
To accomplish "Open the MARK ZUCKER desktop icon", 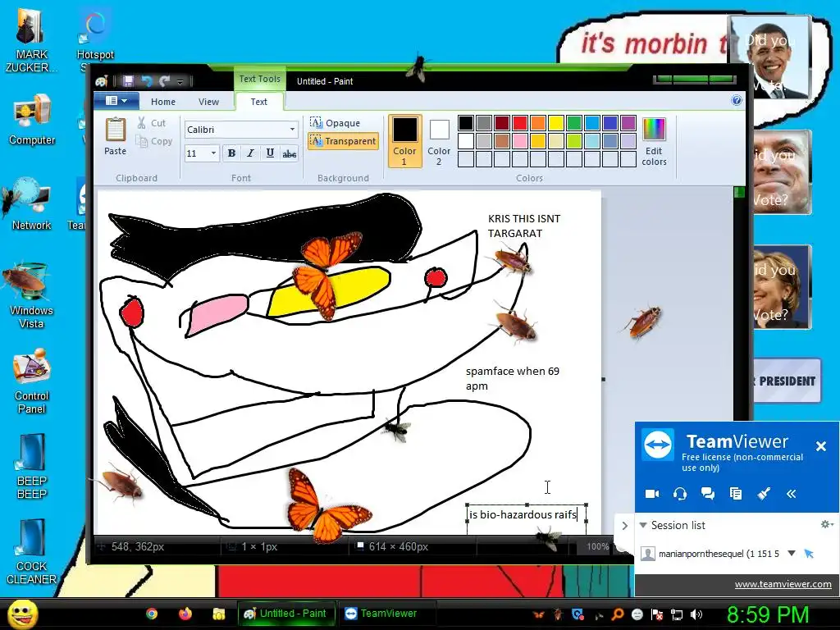I will tap(31, 40).
